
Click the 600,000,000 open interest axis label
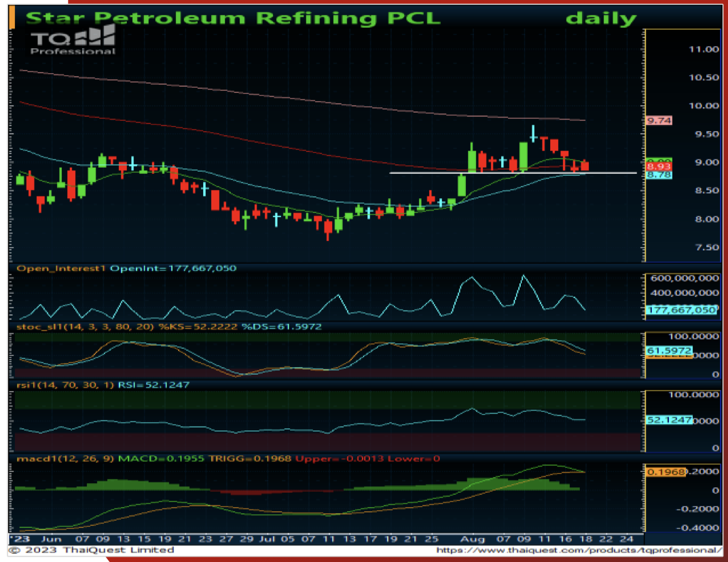(685, 278)
